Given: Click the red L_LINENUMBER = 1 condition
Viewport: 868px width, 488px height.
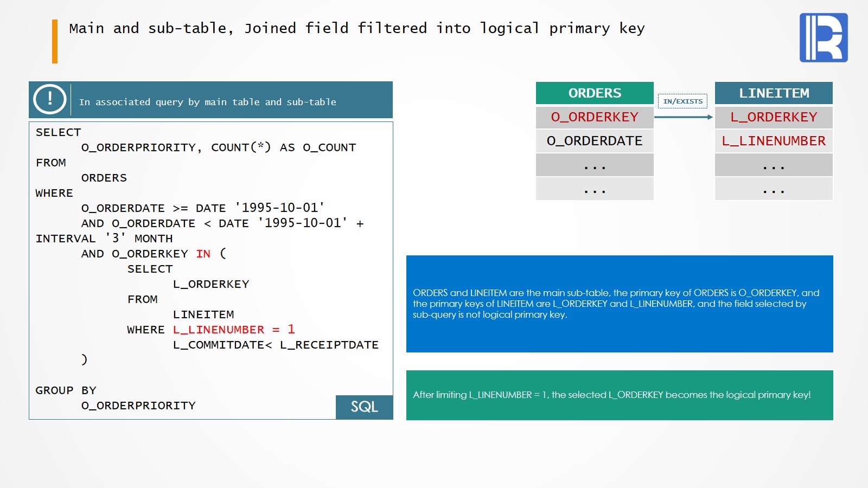Looking at the screenshot, I should 234,330.
